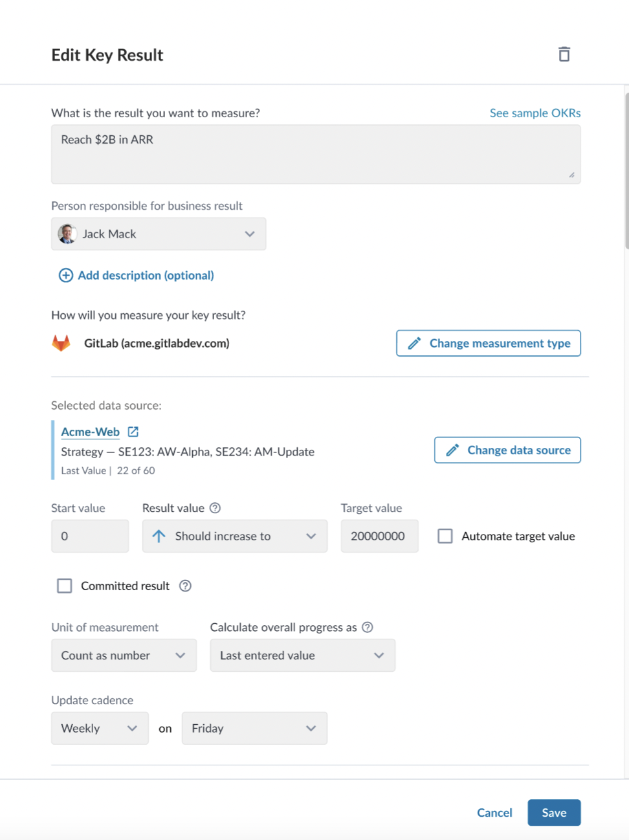Image resolution: width=629 pixels, height=840 pixels.
Task: Open the Jack Mack person dropdown
Action: tap(159, 234)
